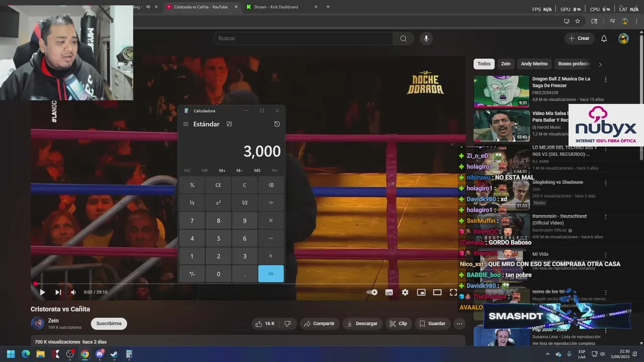Viewport: 644px width, 362px height.
Task: Open YouTube account avatar menu
Action: tap(623, 38)
